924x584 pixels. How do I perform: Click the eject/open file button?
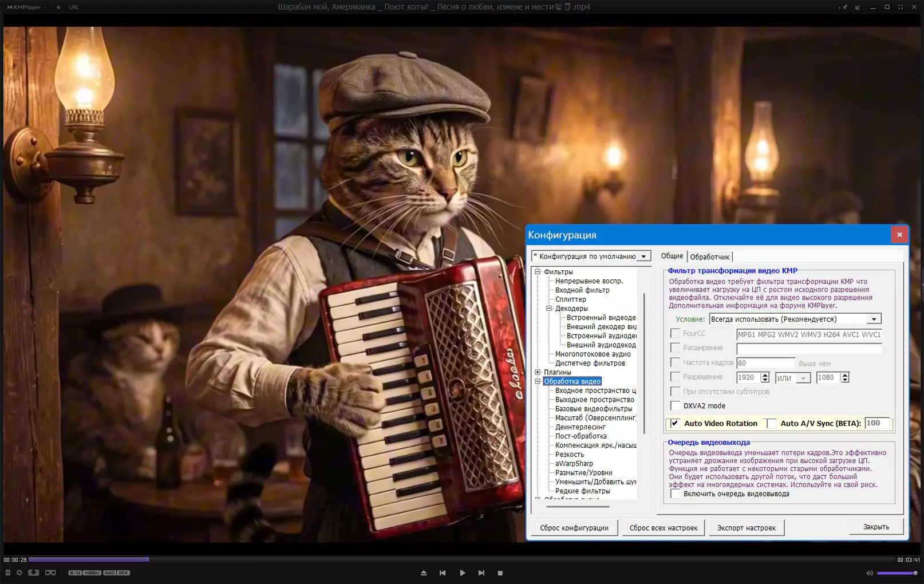(x=424, y=573)
